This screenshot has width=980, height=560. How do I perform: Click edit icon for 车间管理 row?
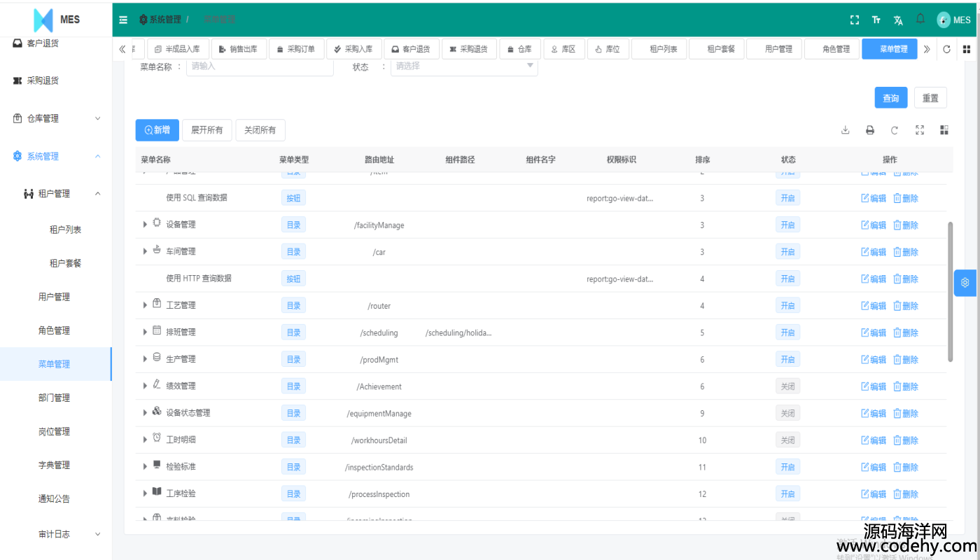874,252
